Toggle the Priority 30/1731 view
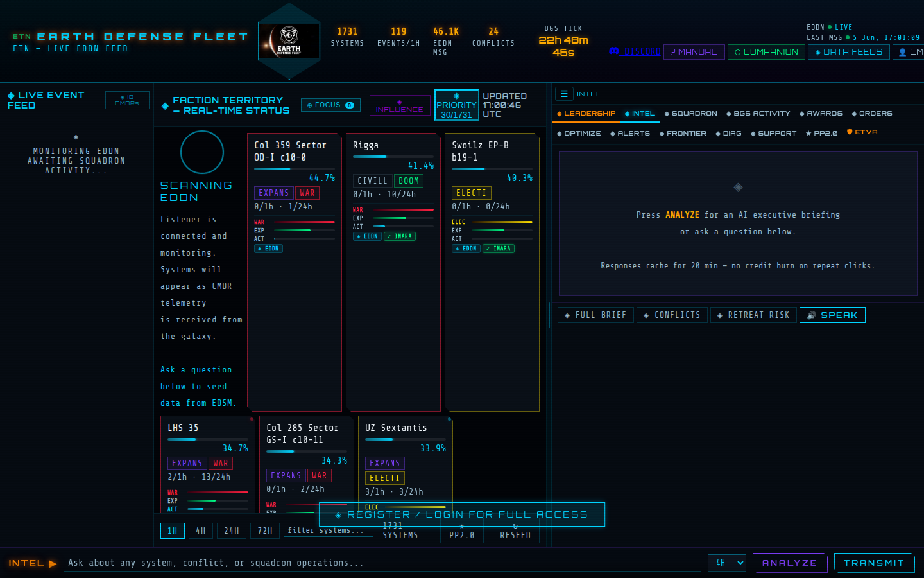Viewport: 924px width, 578px height. coord(457,105)
